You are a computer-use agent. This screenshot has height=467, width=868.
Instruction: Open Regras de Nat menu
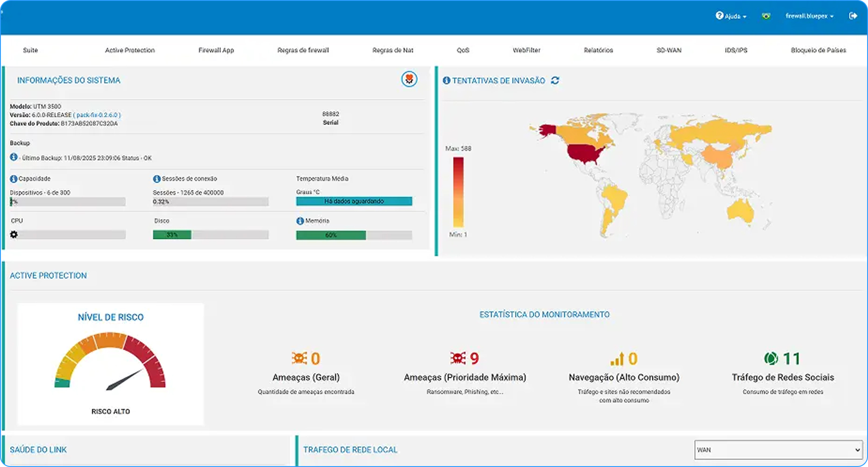pyautogui.click(x=393, y=50)
